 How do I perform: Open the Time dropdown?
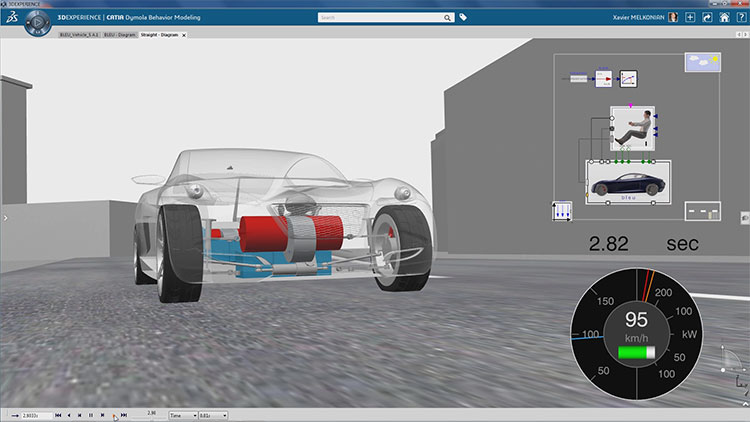(x=183, y=415)
